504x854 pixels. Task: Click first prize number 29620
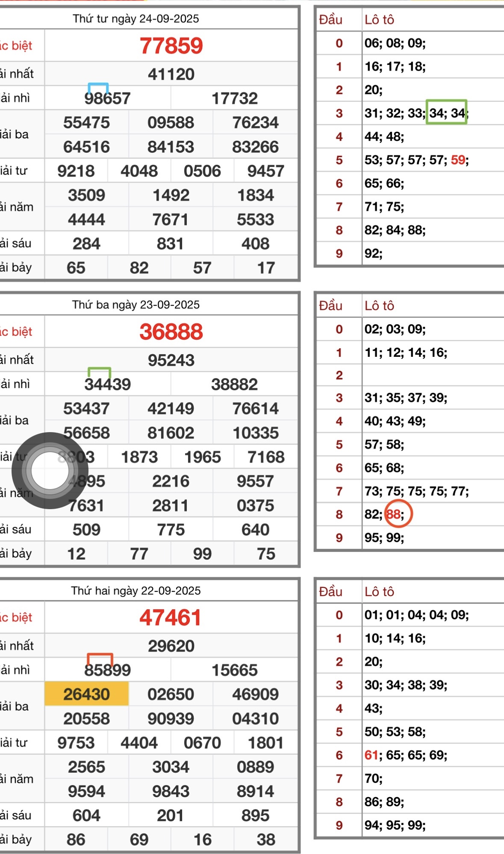[x=171, y=646]
